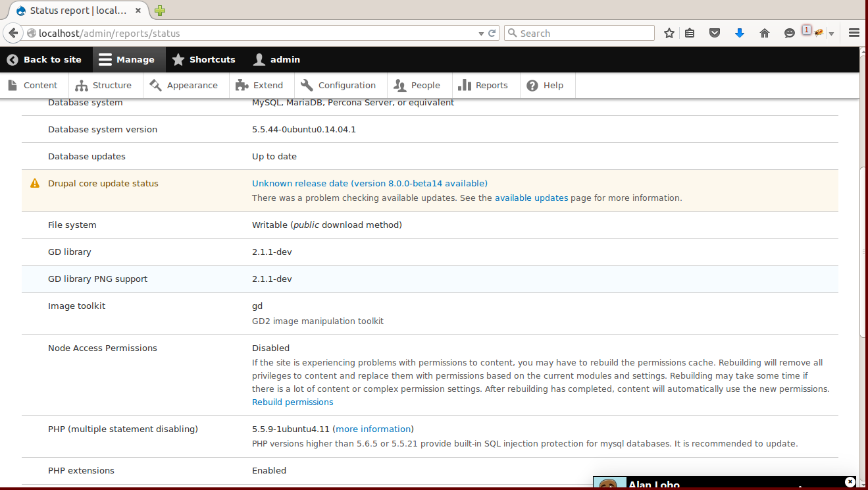Click the Node Access 'Disabled' status value
The width and height of the screenshot is (868, 490).
click(x=271, y=348)
